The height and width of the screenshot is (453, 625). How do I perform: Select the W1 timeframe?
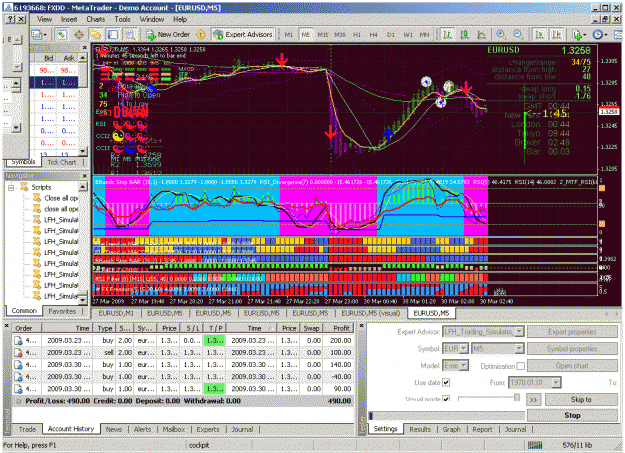408,35
